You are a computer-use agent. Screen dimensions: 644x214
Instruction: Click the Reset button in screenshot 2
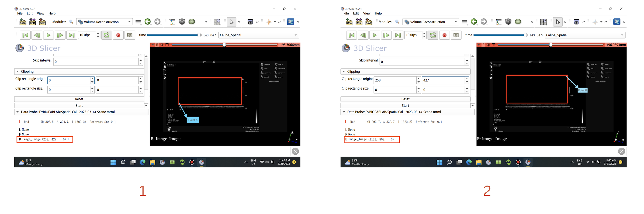[405, 99]
